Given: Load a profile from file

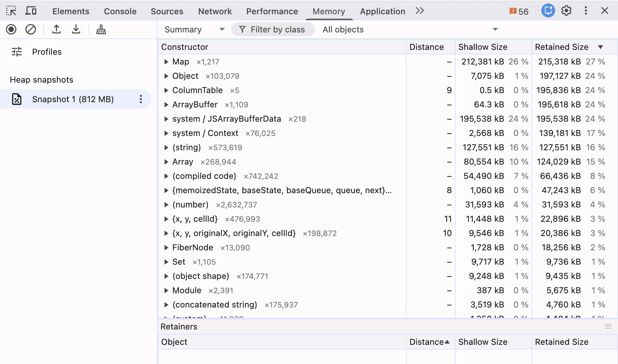Looking at the screenshot, I should tap(56, 29).
